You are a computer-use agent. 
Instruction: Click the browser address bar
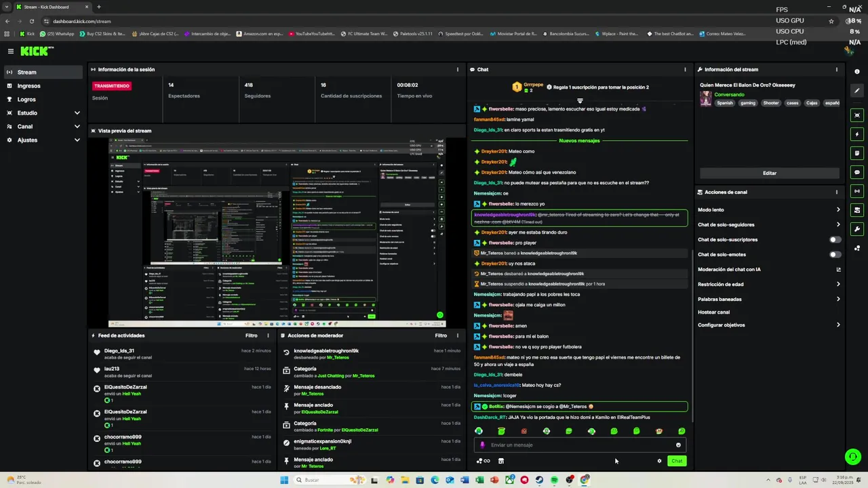(x=434, y=21)
